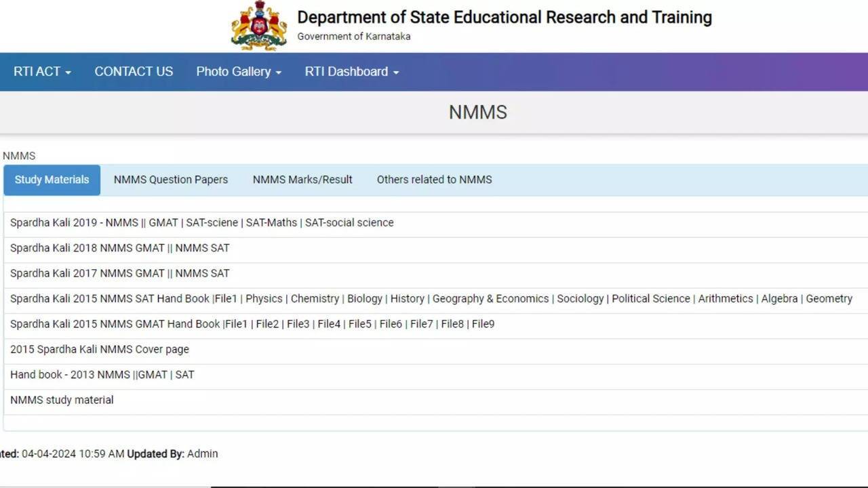Viewport: 868px width, 488px height.
Task: Open 2015 GMAT Hand Book File1 link
Action: coord(237,325)
